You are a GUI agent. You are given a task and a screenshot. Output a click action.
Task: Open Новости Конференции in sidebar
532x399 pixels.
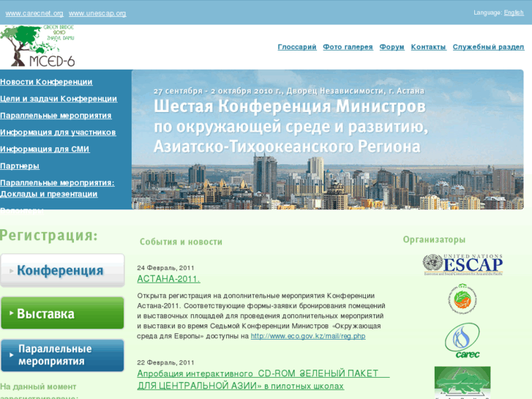(x=46, y=82)
